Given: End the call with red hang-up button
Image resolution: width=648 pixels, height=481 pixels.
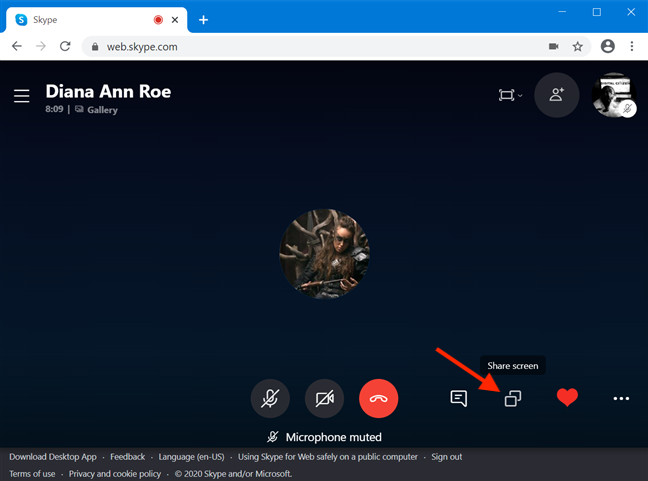Looking at the screenshot, I should point(379,398).
